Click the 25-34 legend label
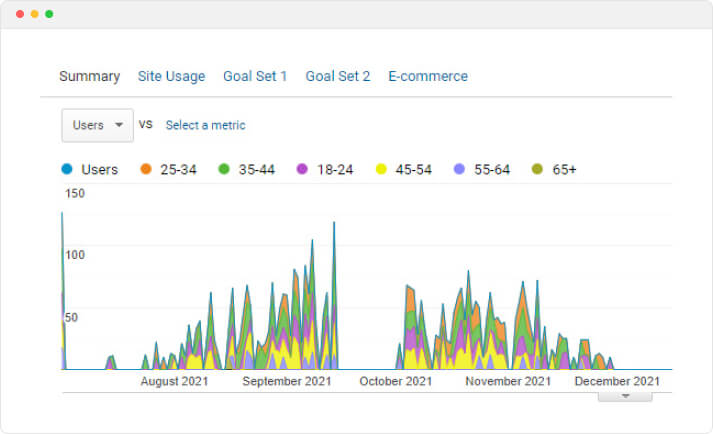Image resolution: width=713 pixels, height=434 pixels. coord(178,170)
